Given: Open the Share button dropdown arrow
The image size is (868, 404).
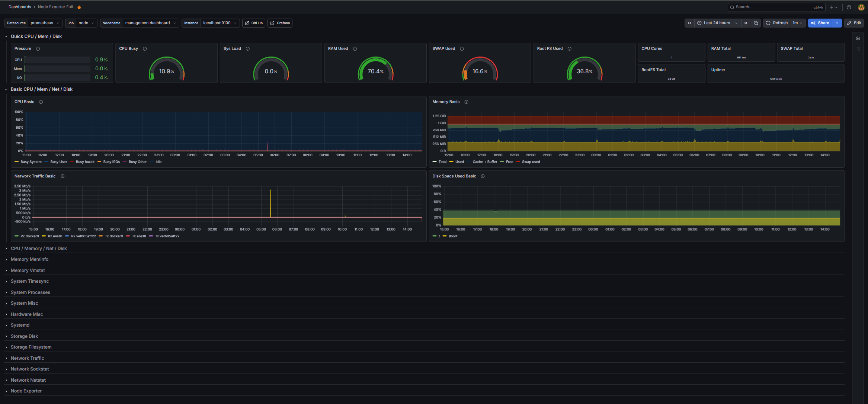Looking at the screenshot, I should tap(837, 23).
